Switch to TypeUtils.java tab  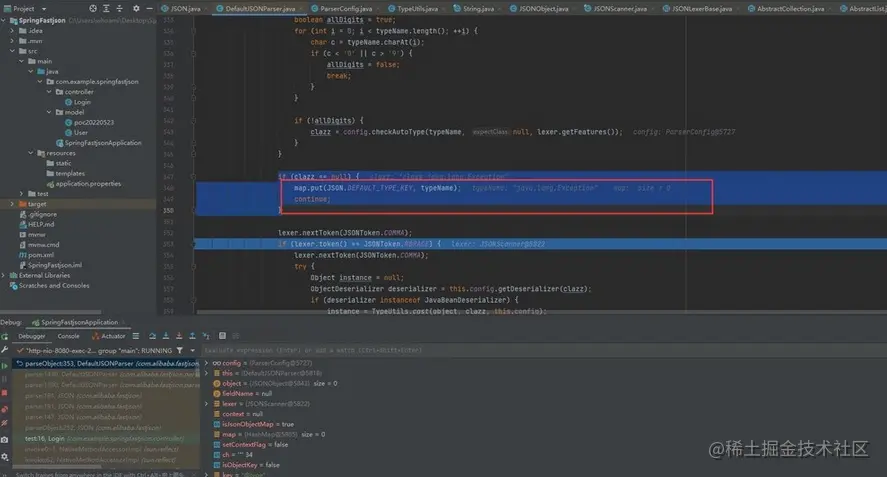pos(417,8)
